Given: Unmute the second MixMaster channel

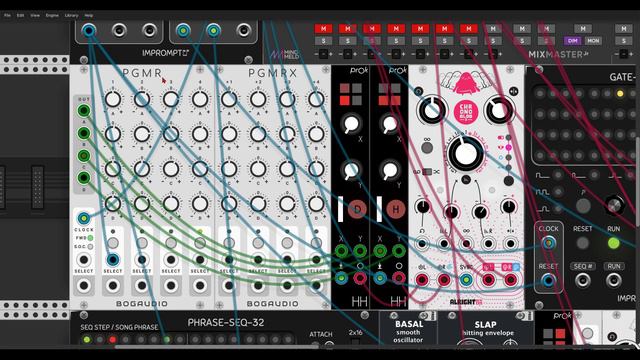Looking at the screenshot, I should click(x=347, y=29).
